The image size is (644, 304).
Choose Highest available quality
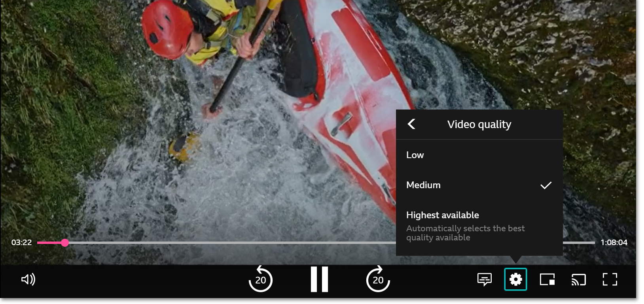[479, 226]
